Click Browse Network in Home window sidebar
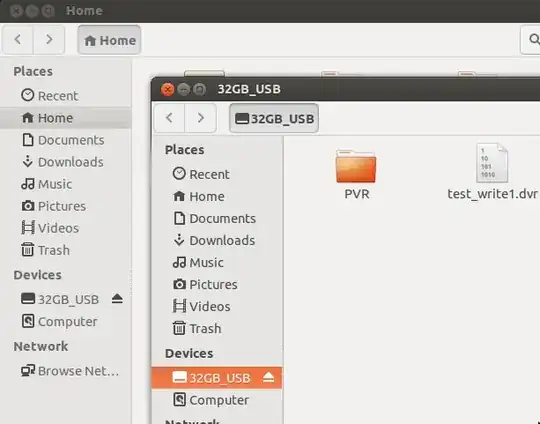 click(65, 371)
